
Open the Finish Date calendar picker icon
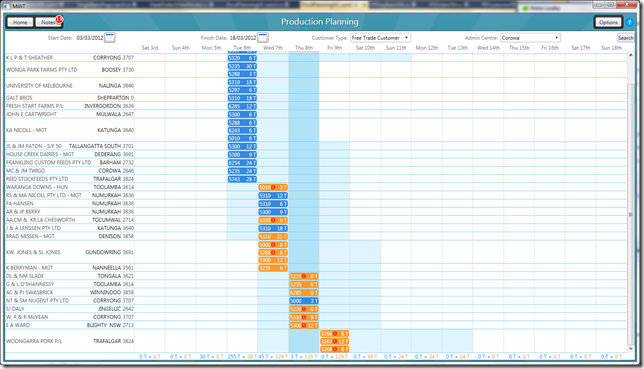click(263, 38)
